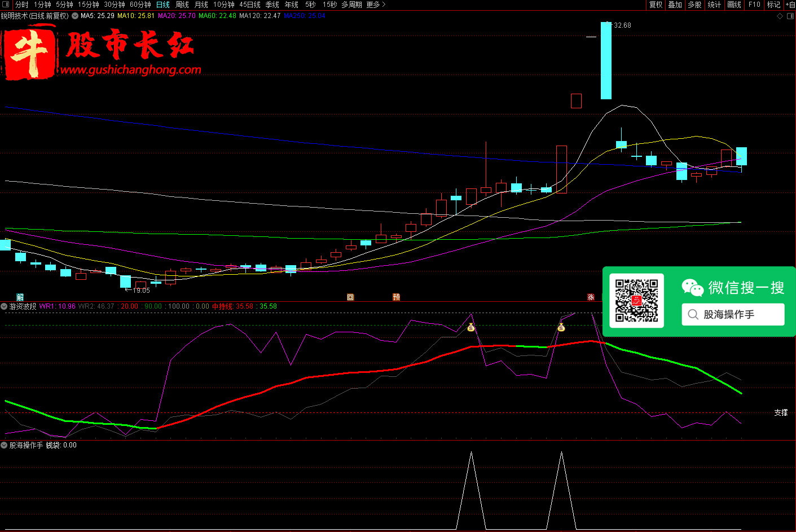
Task: Click the 19.05 low price label
Action: 141,291
